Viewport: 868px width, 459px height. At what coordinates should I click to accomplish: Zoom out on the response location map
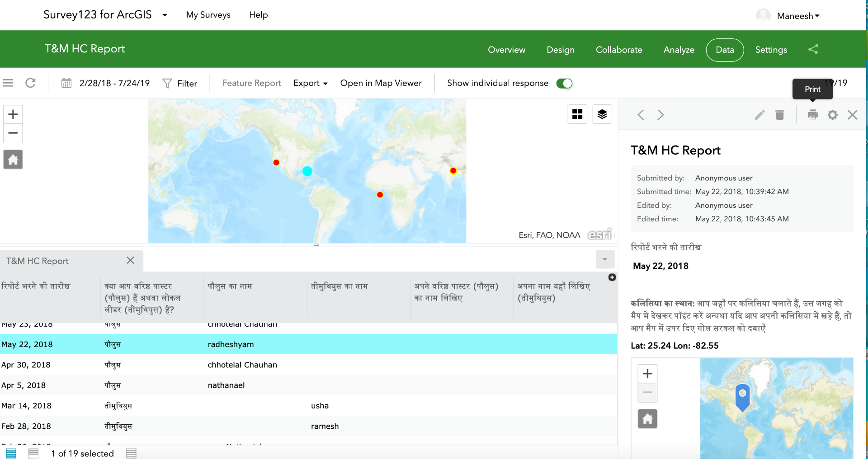[x=647, y=393]
